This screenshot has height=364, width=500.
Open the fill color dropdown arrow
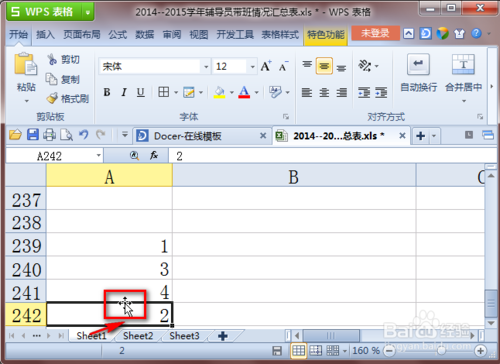click(231, 92)
